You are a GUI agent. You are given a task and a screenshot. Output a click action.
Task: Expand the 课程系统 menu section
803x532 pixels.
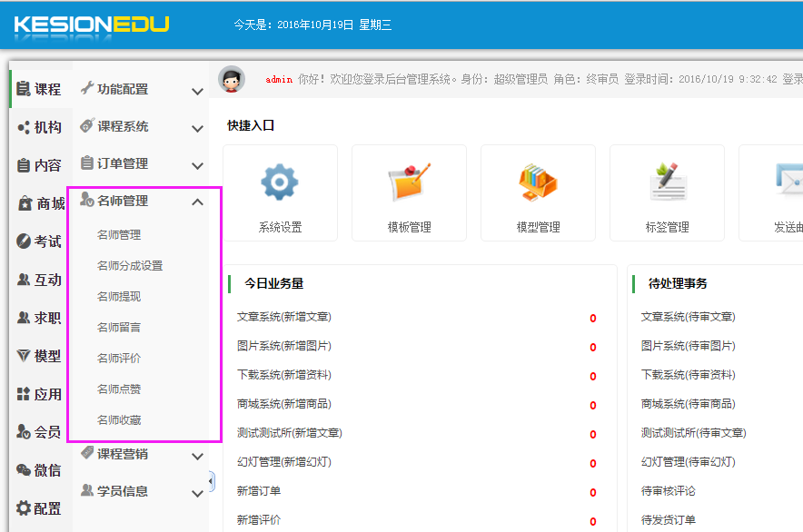click(141, 127)
